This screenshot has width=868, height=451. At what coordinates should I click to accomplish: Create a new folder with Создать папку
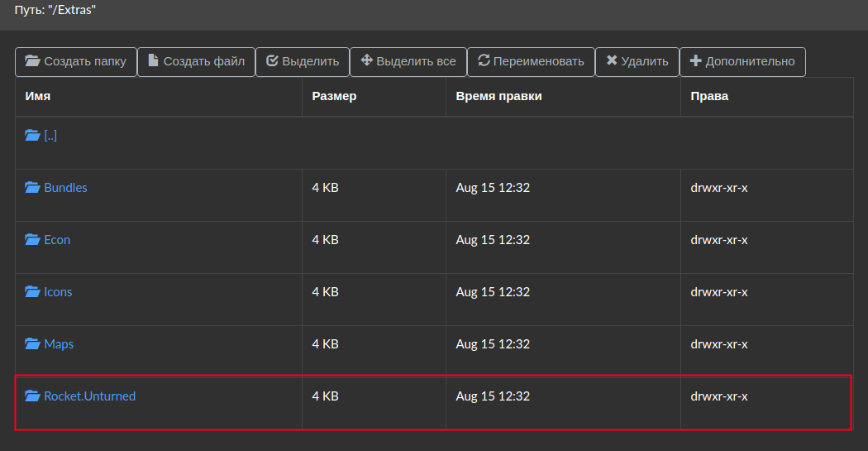[76, 61]
